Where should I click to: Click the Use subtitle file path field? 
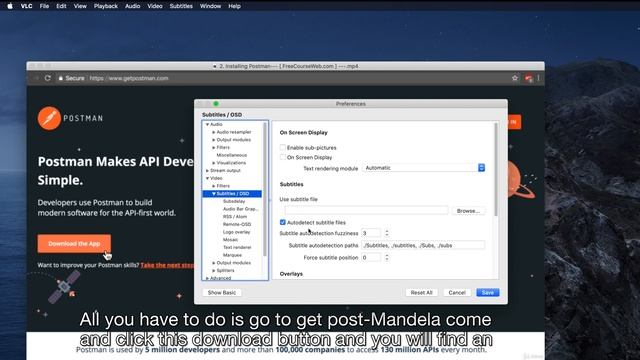click(x=367, y=211)
